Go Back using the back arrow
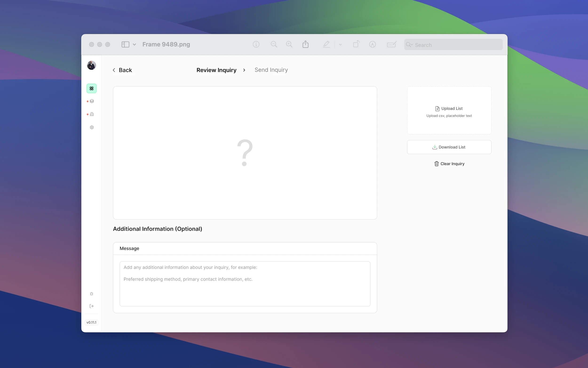Image resolution: width=588 pixels, height=368 pixels. click(x=122, y=70)
